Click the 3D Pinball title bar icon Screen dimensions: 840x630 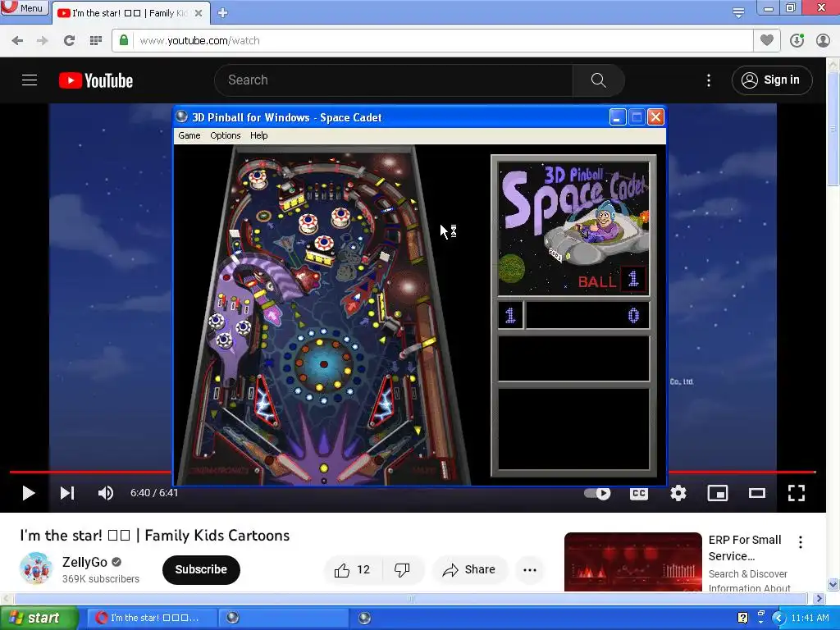(x=182, y=116)
